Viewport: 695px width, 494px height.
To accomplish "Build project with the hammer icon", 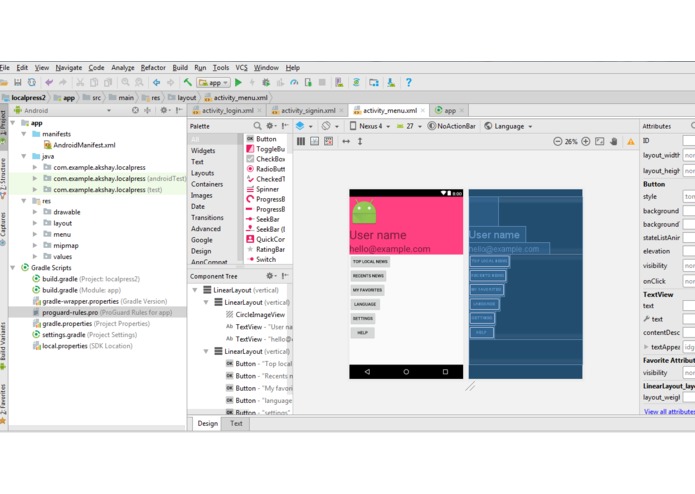I will click(187, 82).
